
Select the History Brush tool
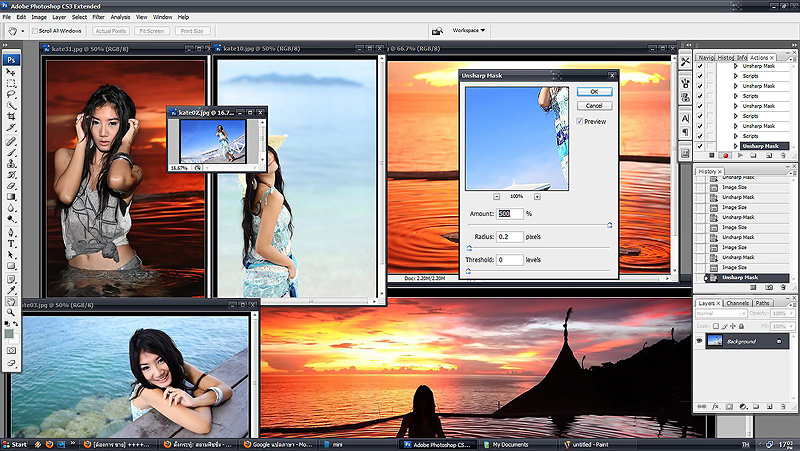pos(11,175)
